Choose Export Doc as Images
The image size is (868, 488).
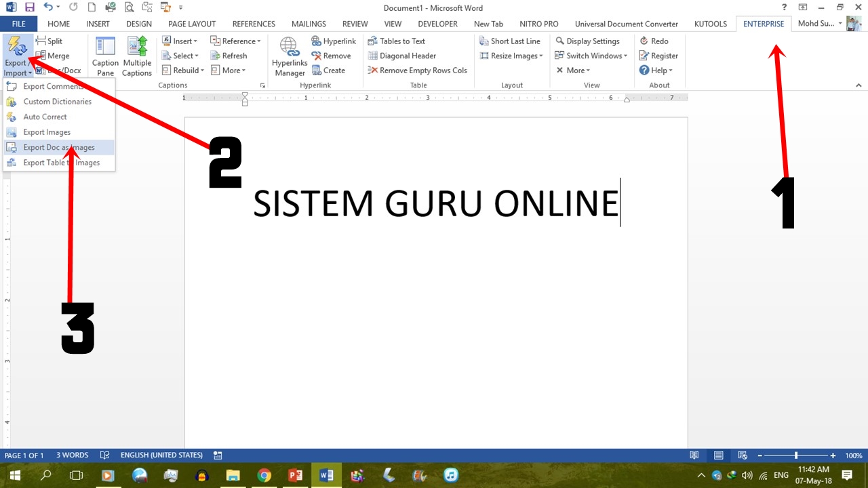click(59, 147)
